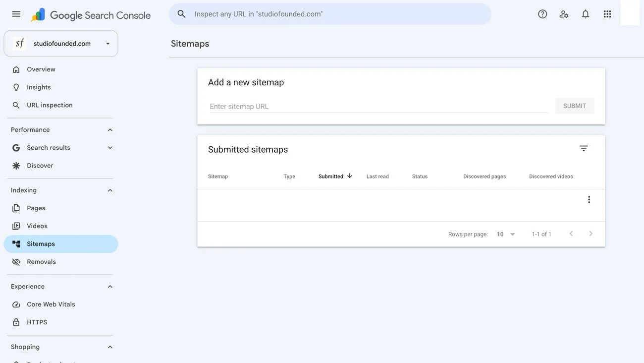
Task: Click the Sitemaps tree icon
Action: pos(16,244)
